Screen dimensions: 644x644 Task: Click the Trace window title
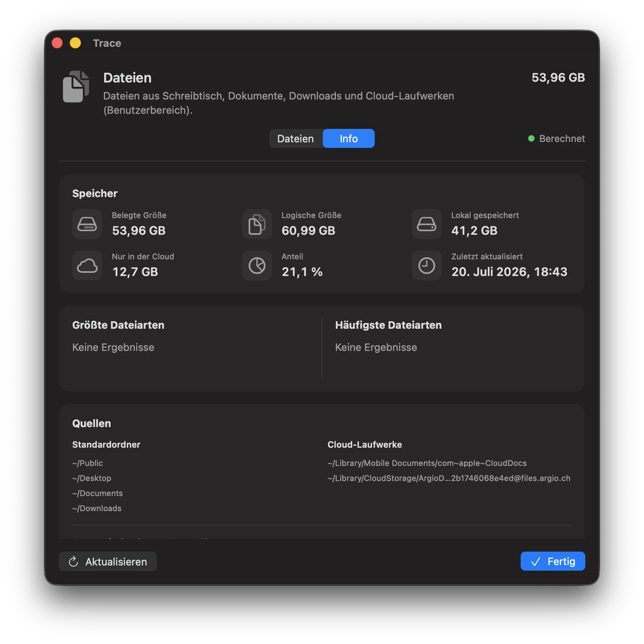107,43
